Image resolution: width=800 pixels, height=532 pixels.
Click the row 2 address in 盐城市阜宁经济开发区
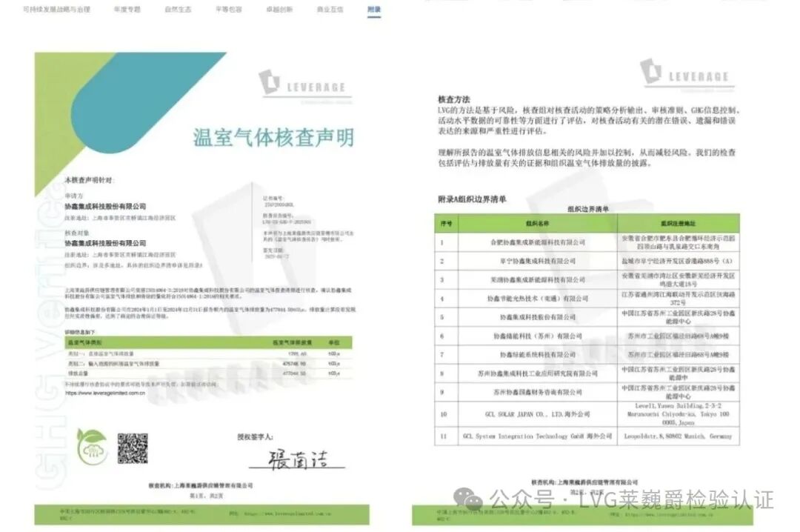click(x=679, y=261)
